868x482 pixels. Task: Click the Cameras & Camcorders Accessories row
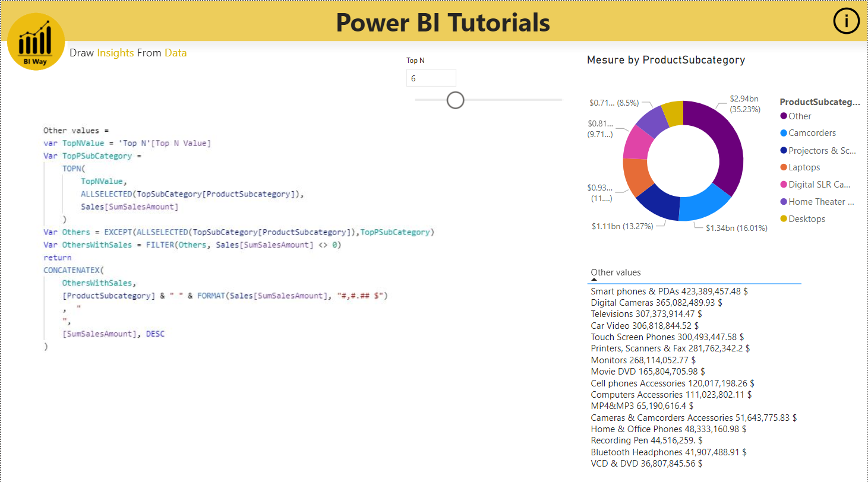point(694,418)
